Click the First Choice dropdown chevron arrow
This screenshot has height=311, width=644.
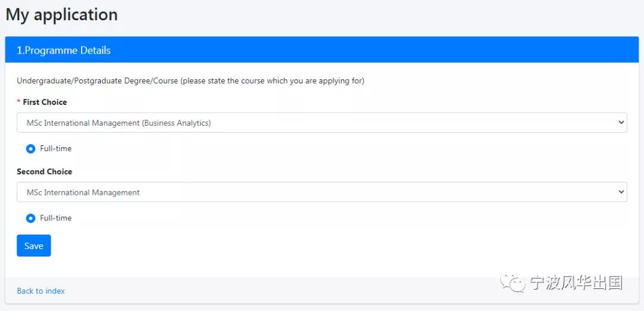pyautogui.click(x=621, y=122)
